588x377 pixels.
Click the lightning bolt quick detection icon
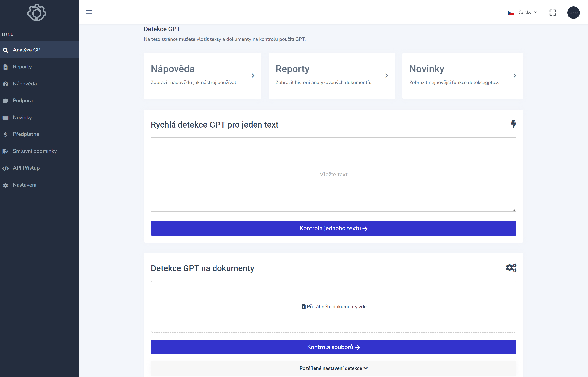(514, 124)
